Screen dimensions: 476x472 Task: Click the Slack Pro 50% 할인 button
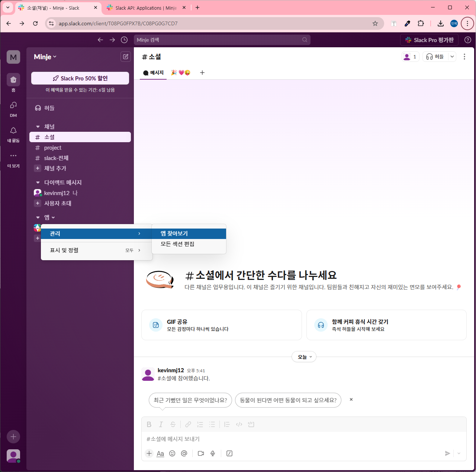point(80,78)
